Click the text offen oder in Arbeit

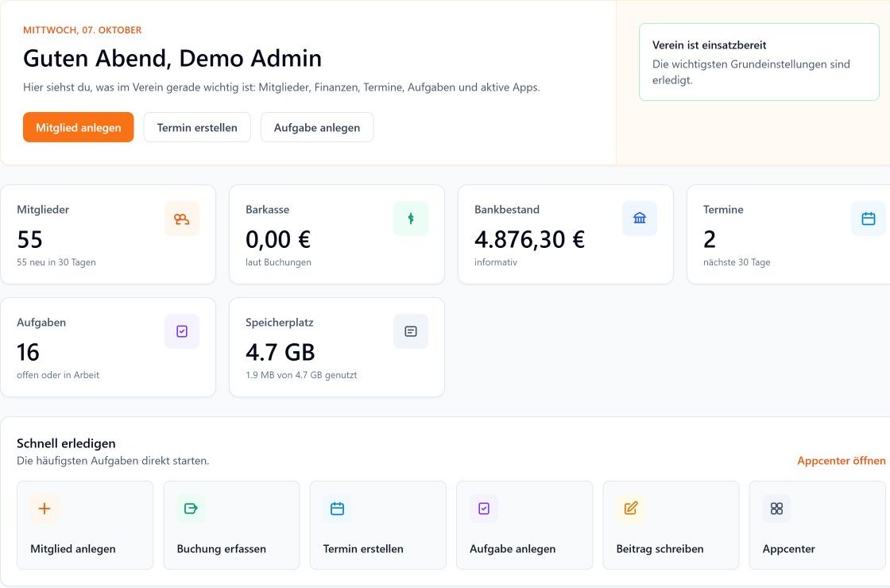click(x=58, y=375)
